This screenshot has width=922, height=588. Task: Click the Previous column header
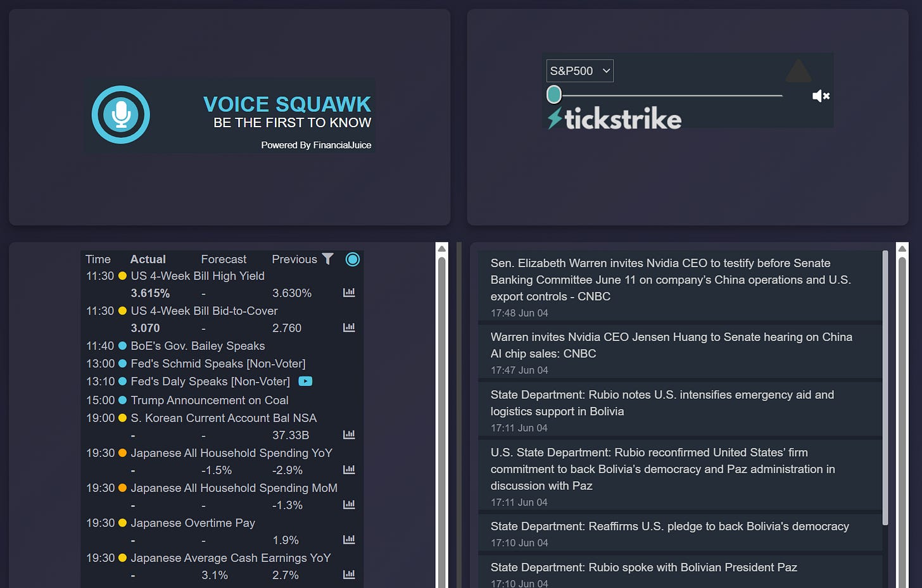pos(294,259)
